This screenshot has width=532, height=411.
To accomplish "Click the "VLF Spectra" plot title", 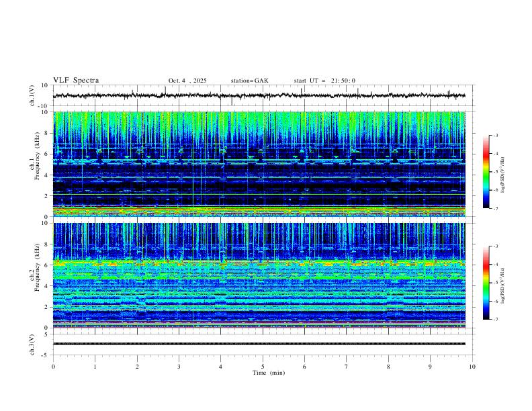I will [x=76, y=81].
